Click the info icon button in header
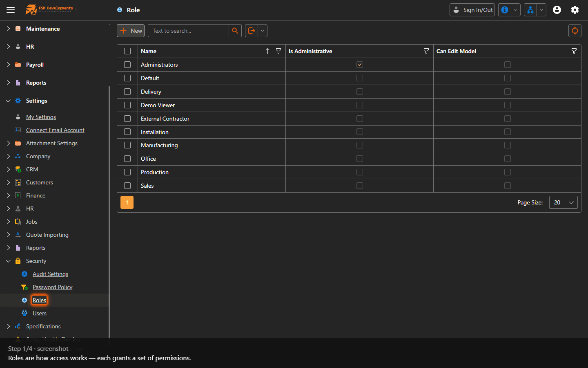 click(x=505, y=10)
